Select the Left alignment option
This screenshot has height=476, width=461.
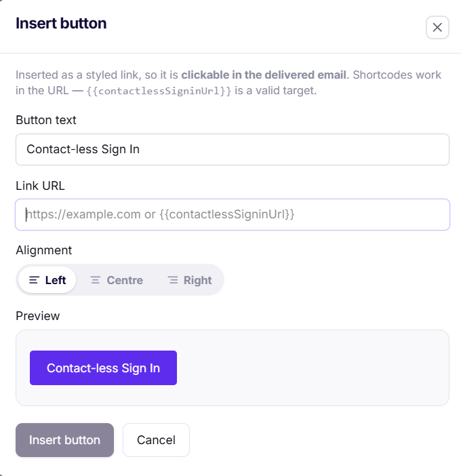click(x=47, y=280)
